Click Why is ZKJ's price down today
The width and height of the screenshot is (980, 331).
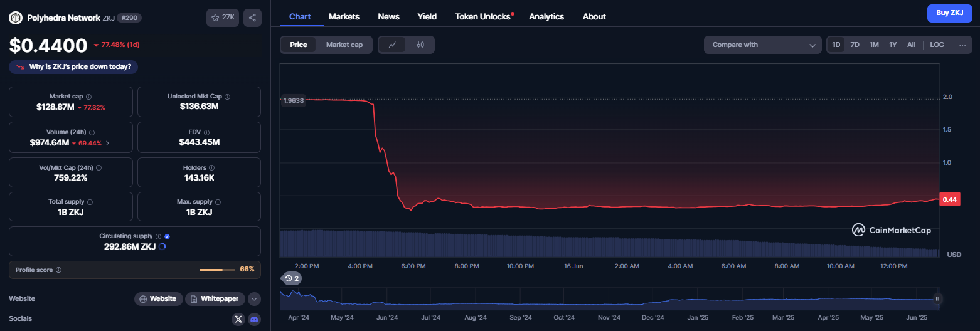(x=73, y=66)
